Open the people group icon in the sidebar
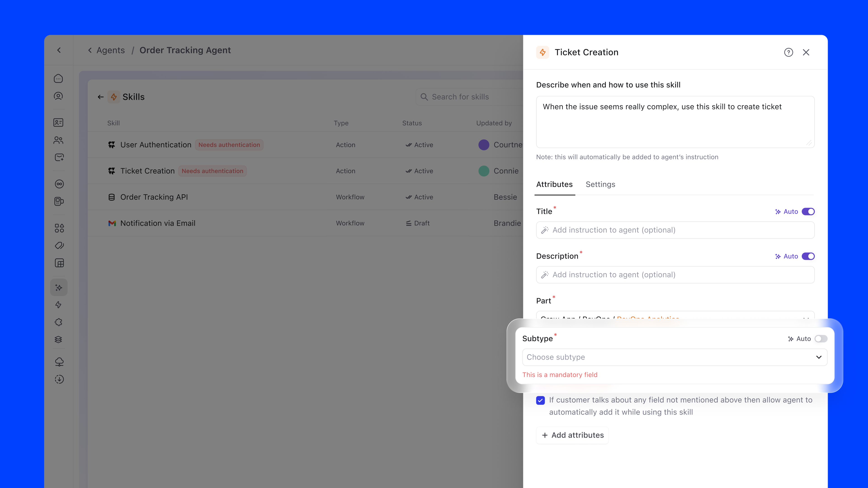The height and width of the screenshot is (488, 868). point(59,140)
